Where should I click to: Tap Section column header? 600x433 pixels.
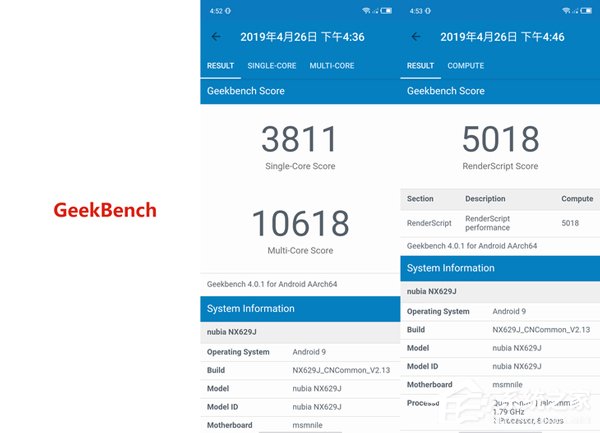[x=420, y=199]
